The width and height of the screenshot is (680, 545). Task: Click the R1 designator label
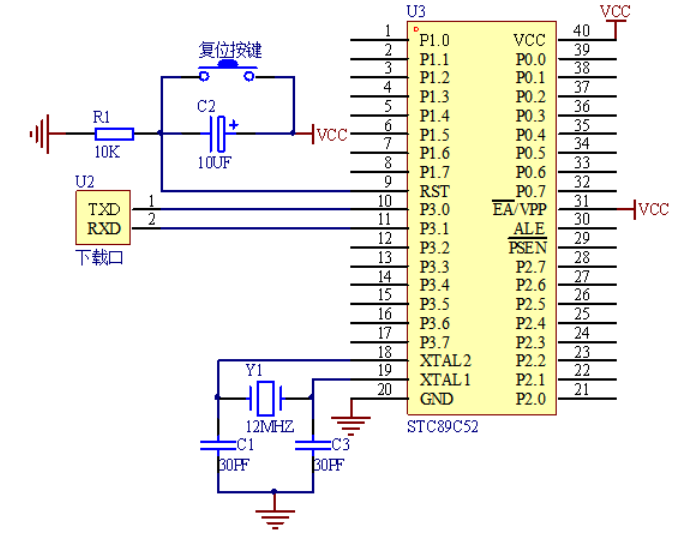pos(101,117)
